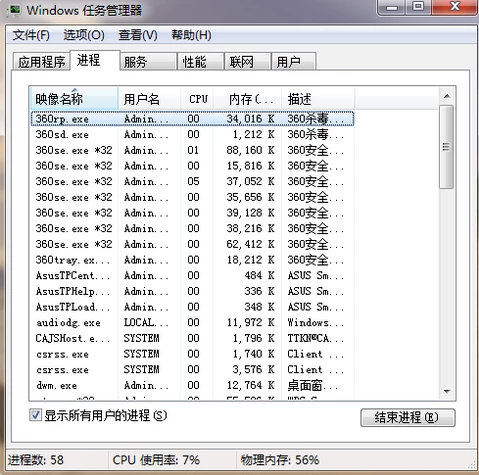Click the scroll up arrow in process list
Viewport: 479px width, 475px height.
tap(447, 96)
